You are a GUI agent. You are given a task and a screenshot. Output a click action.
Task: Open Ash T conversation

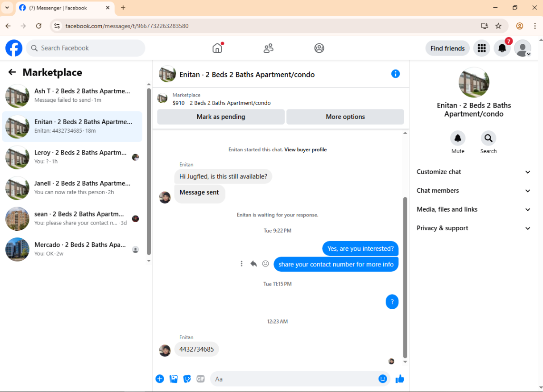click(x=72, y=96)
